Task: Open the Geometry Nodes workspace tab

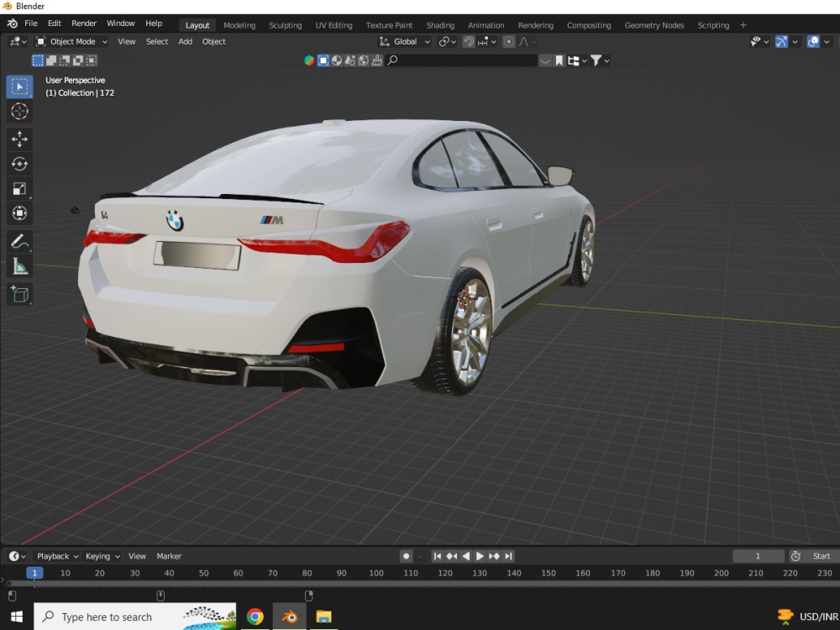Action: click(x=654, y=25)
